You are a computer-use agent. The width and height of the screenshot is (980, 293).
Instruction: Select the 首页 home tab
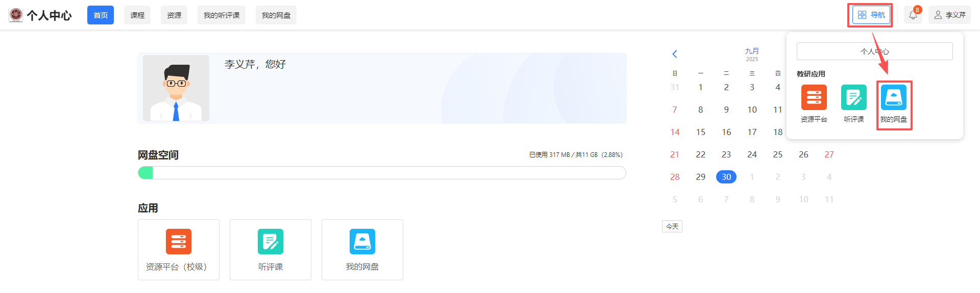[x=101, y=15]
